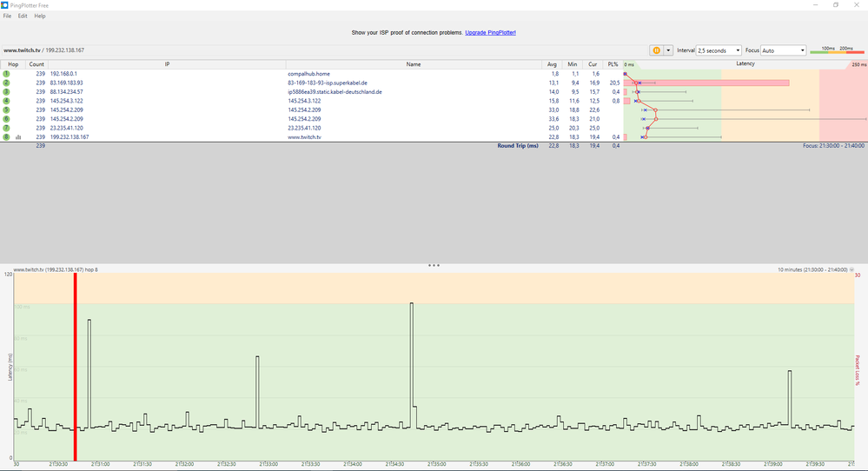Click the 10 minutes (21:30:00 - 21:40:00) label
The image size is (868, 471).
point(812,269)
